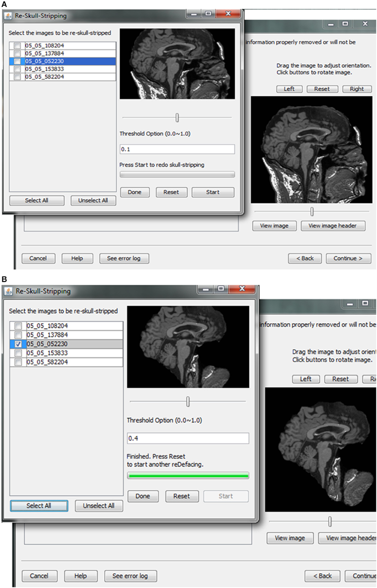This screenshot has width=377, height=588.
Task: Check the 05_05_153833 checkbox in panel B
Action: [18, 353]
